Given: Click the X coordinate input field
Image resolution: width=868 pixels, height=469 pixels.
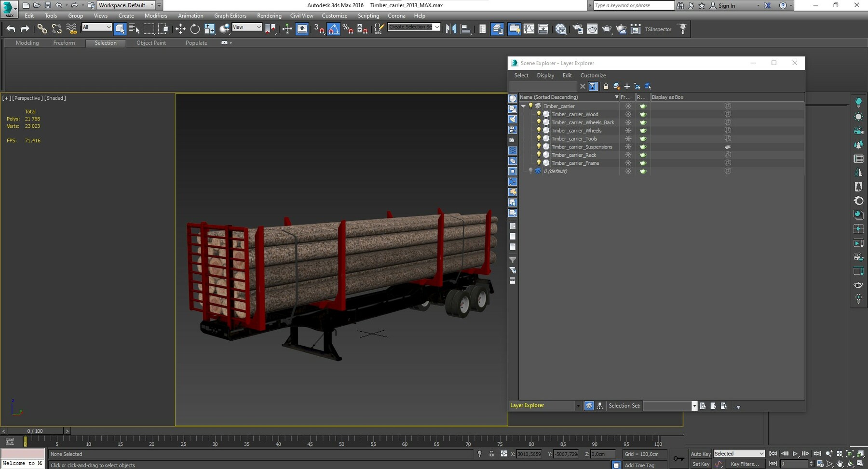Looking at the screenshot, I should pyautogui.click(x=528, y=454).
